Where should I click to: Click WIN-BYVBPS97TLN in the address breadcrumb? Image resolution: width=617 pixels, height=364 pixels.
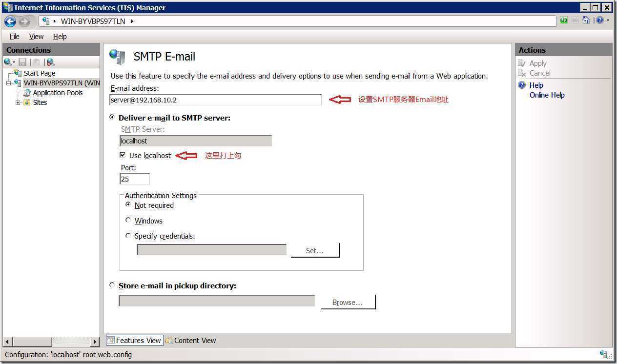pos(93,21)
